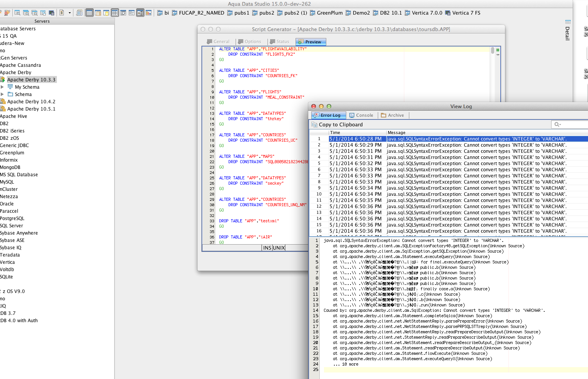This screenshot has height=379, width=588.
Task: Click the INS indicator in script status bar
Action: click(267, 248)
